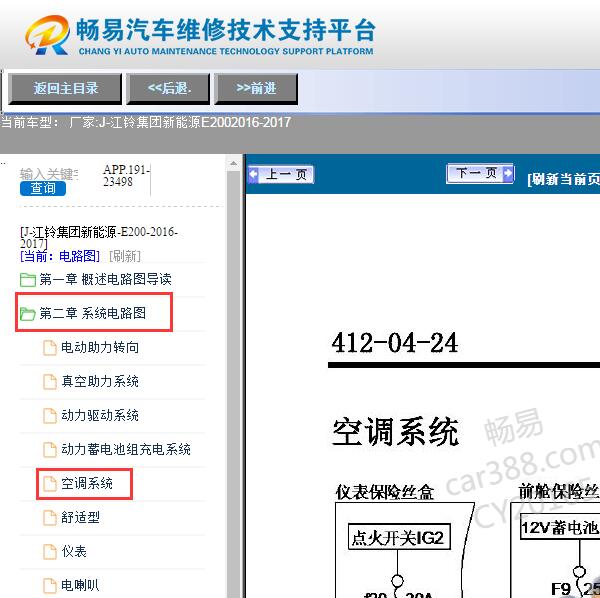Image resolution: width=600 pixels, height=598 pixels.
Task: Click the 畅易汽车维修技术支持平台 title
Action: click(x=226, y=31)
